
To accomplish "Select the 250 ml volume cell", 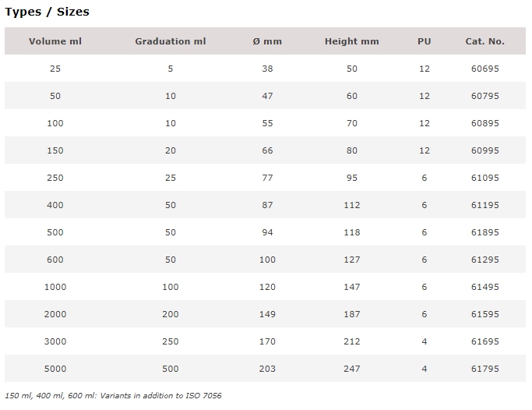I will click(x=55, y=178).
